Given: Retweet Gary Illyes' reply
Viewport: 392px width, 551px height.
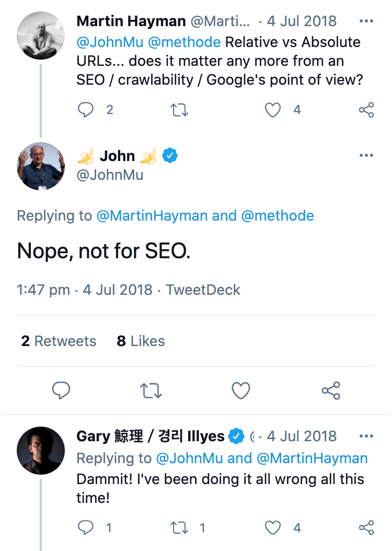Looking at the screenshot, I should pos(180,528).
